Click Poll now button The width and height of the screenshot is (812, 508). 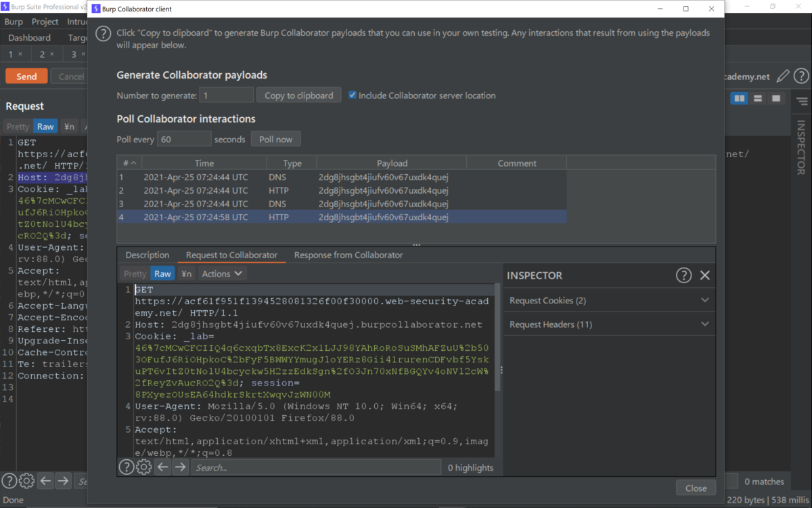pos(275,140)
